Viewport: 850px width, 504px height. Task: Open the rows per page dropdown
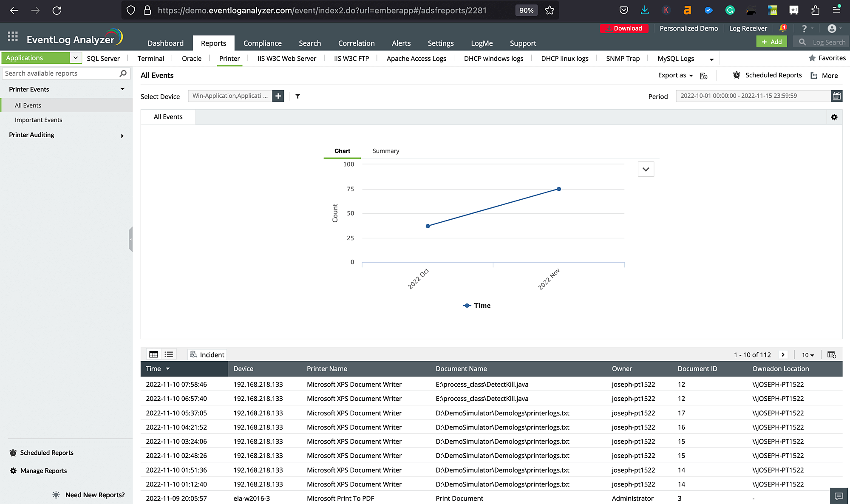(x=807, y=355)
